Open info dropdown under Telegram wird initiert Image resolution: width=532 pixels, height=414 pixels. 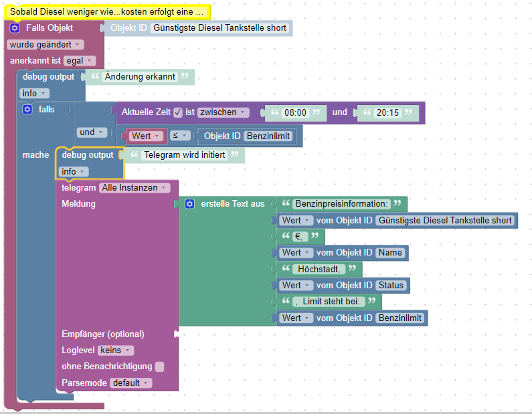pyautogui.click(x=74, y=172)
